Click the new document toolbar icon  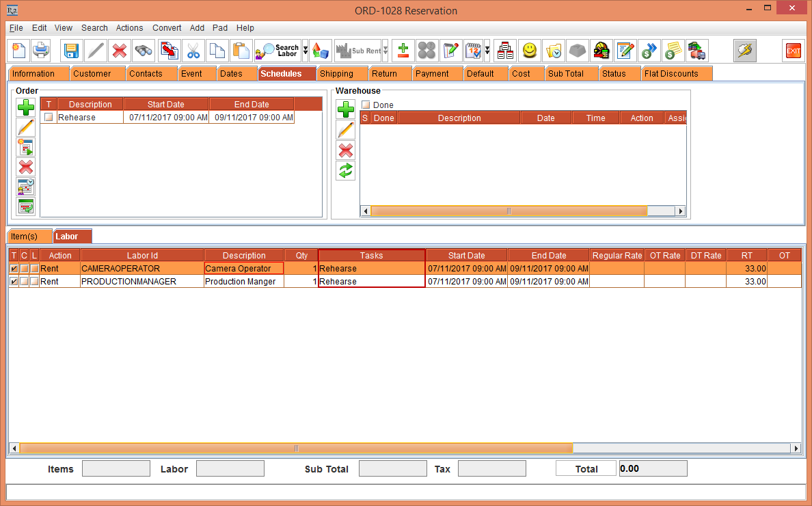click(x=19, y=51)
